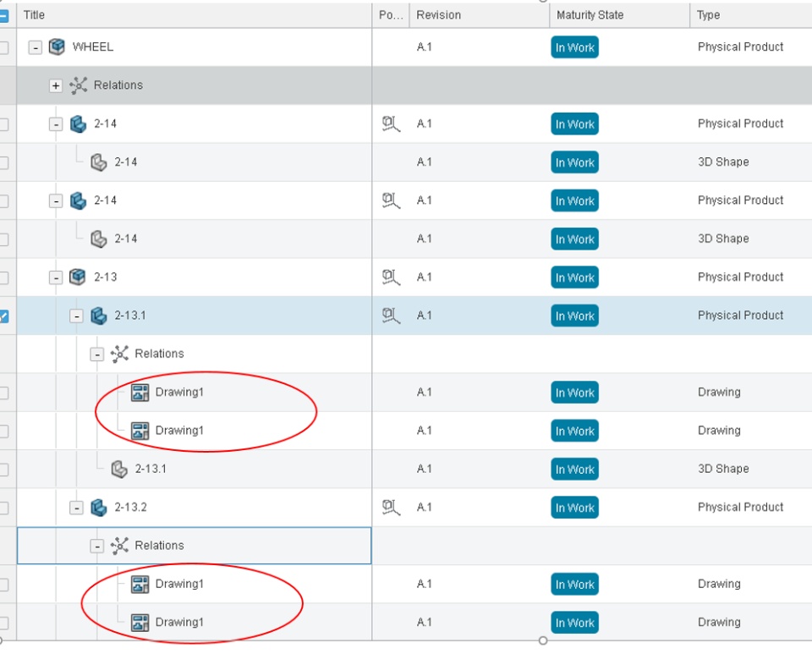The width and height of the screenshot is (812, 654).
Task: Click the 2-13.1 3D Shape icon
Action: pos(119,469)
